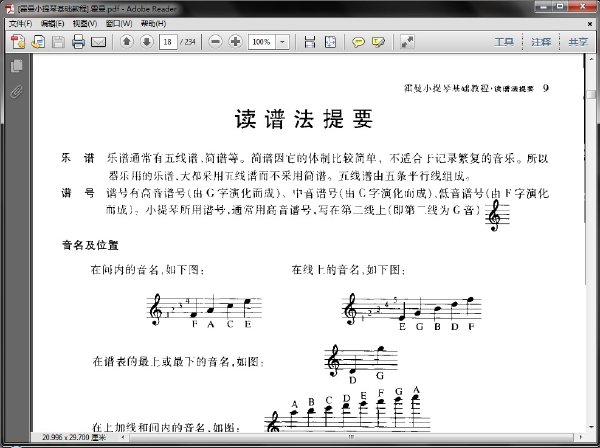Open the 文件(F) menu
600x448 pixels.
[x=20, y=24]
